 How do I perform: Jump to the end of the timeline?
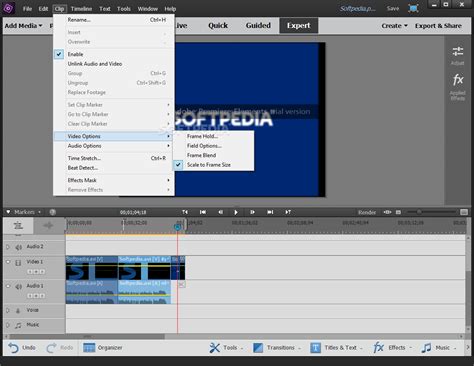270,212
